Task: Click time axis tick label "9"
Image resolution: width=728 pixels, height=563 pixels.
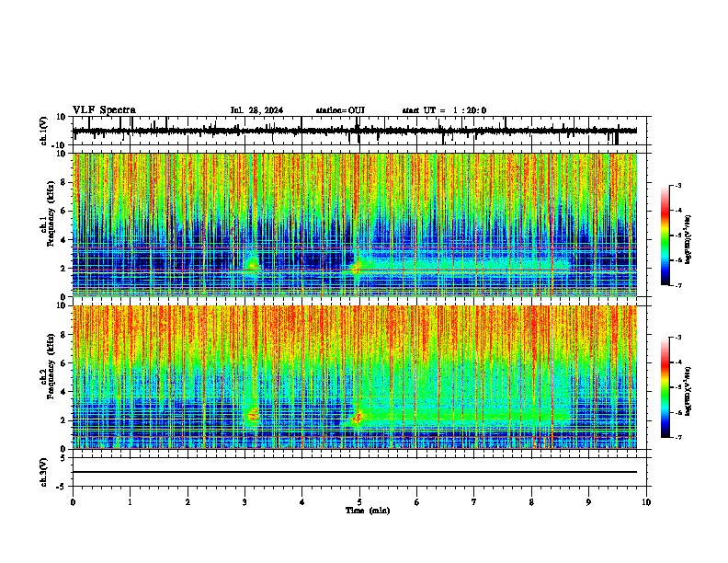Action: [588, 502]
